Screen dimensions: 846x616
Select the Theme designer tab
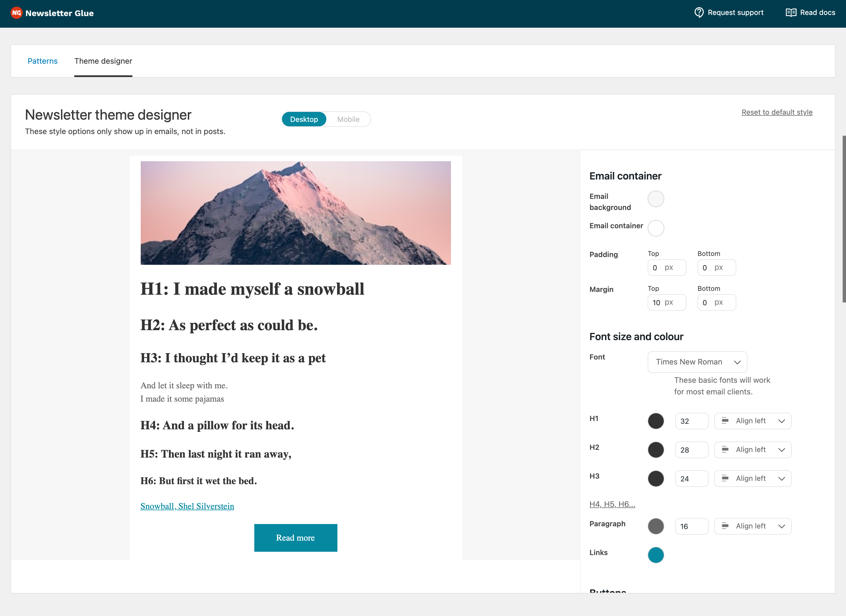coord(103,61)
